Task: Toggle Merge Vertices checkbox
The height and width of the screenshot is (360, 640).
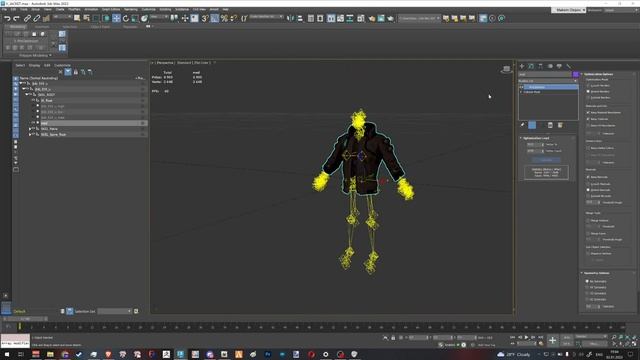Action: coord(588,220)
